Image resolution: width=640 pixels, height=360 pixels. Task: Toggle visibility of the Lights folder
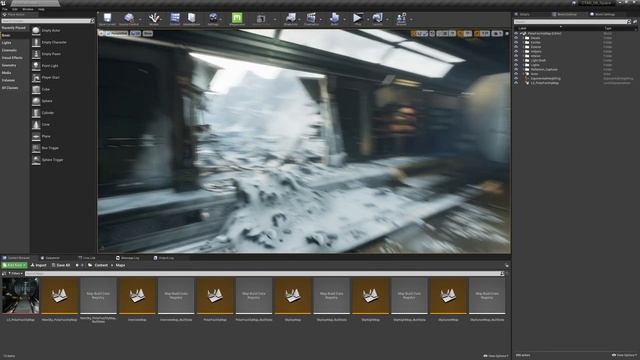pos(516,65)
